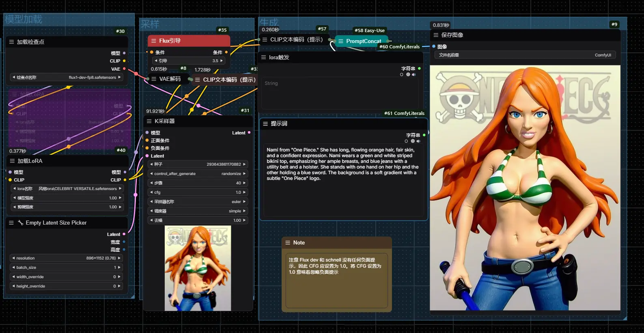Click the String text box in lora触发

pyautogui.click(x=340, y=93)
